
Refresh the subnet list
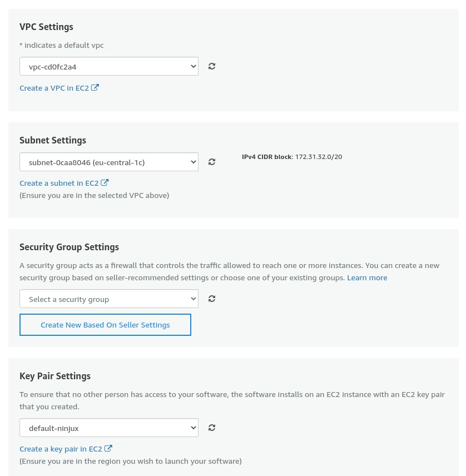pyautogui.click(x=212, y=162)
